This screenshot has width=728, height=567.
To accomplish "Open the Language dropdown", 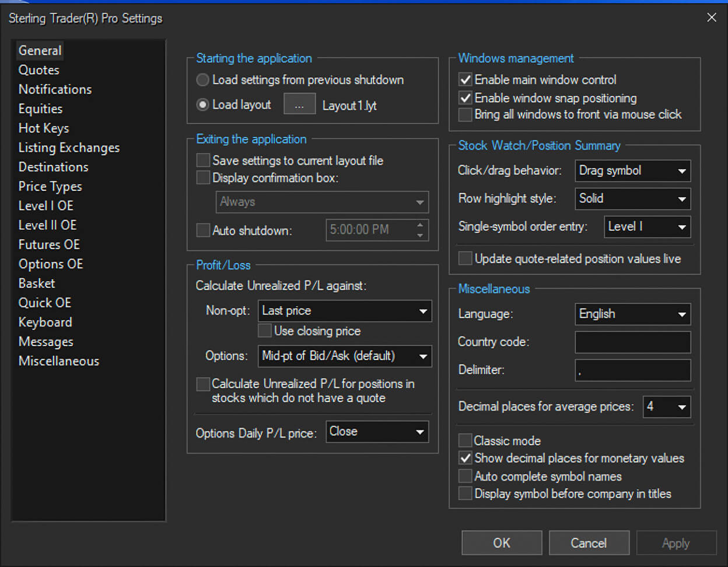I will 633,314.
